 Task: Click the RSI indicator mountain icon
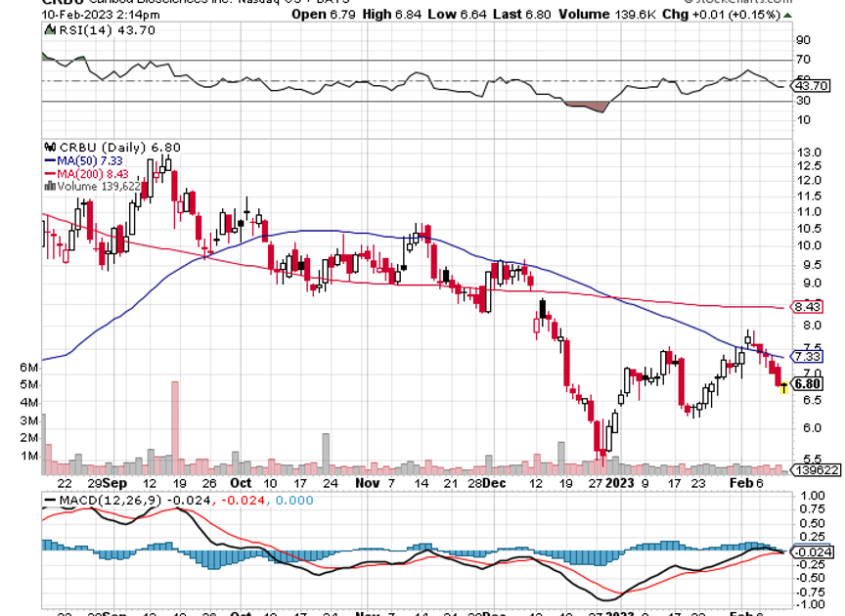(50, 29)
